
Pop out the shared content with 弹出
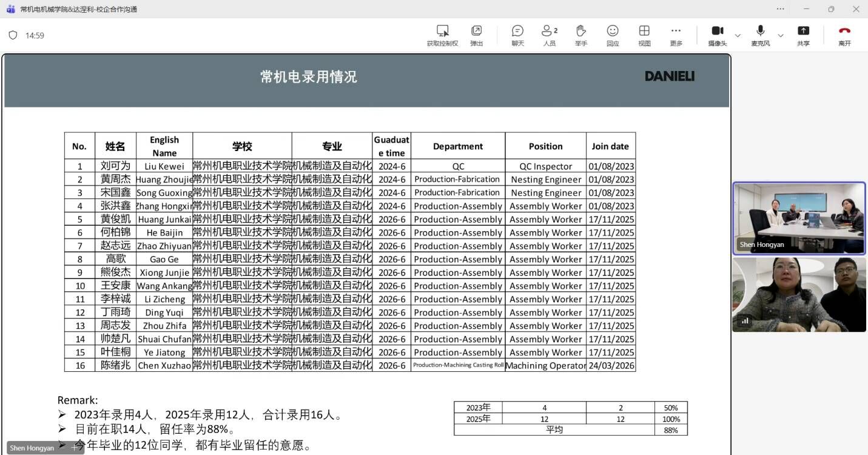coord(477,31)
